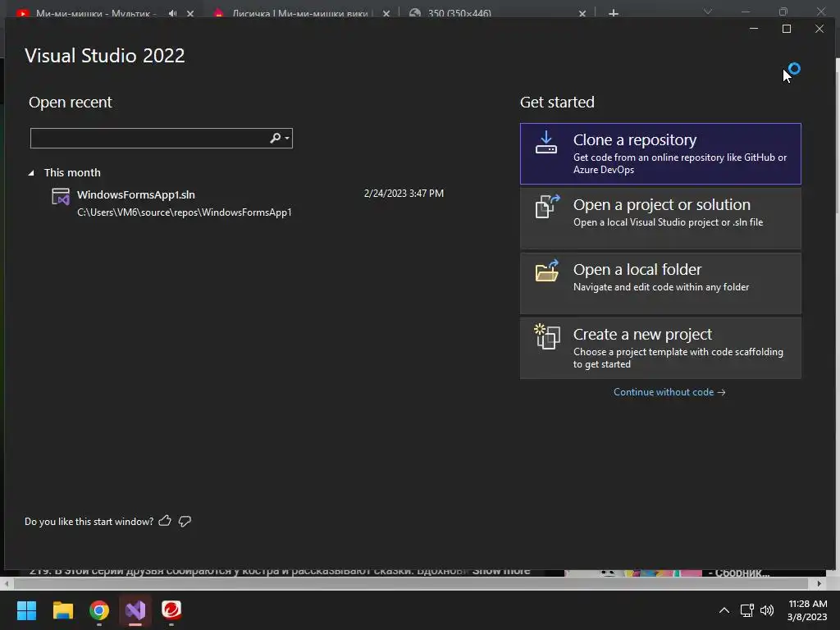Open the network status tray icon
The width and height of the screenshot is (840, 630).
coord(746,610)
